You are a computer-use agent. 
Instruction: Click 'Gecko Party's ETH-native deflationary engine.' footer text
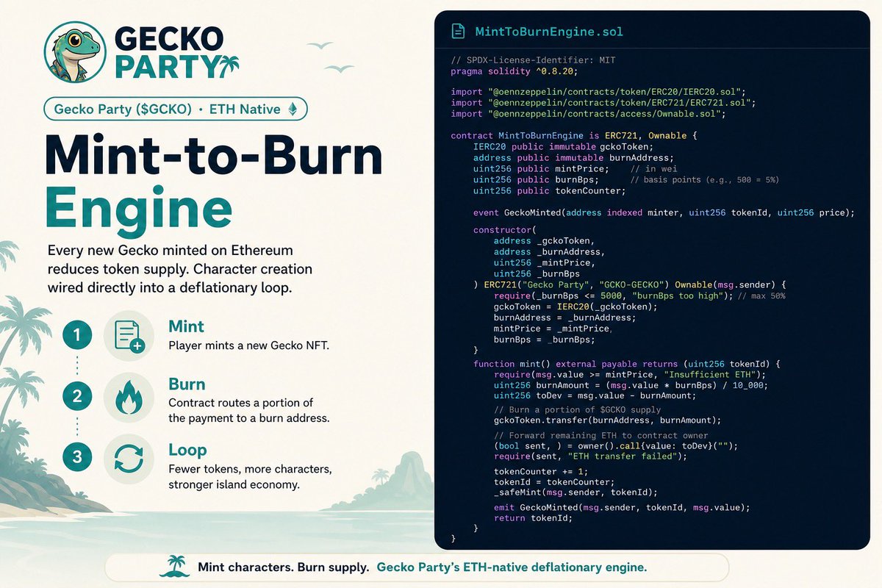(512, 567)
